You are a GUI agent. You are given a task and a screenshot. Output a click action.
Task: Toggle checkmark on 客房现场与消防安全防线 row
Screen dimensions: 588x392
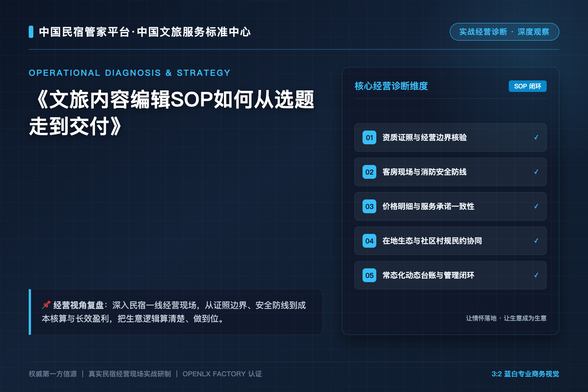(x=536, y=172)
